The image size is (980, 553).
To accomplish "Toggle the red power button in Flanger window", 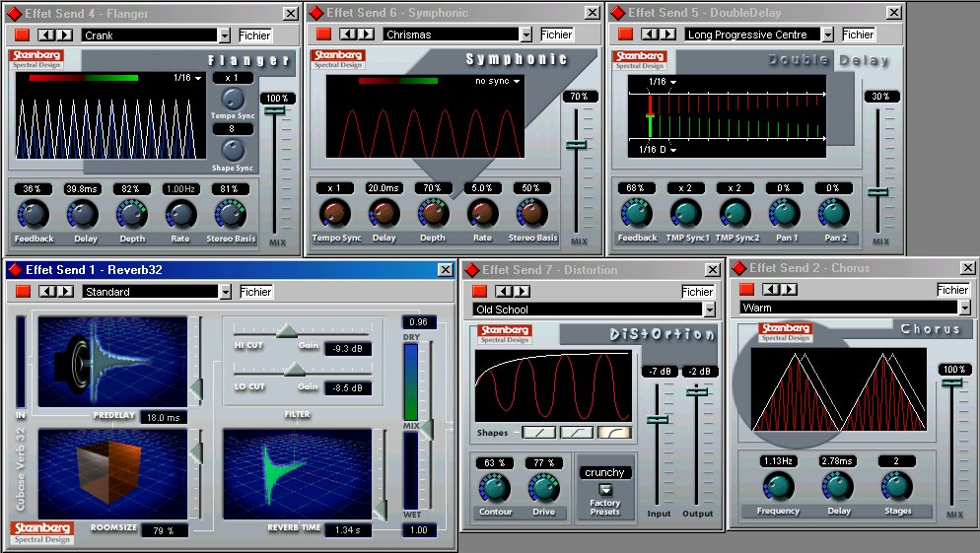I will (x=23, y=35).
